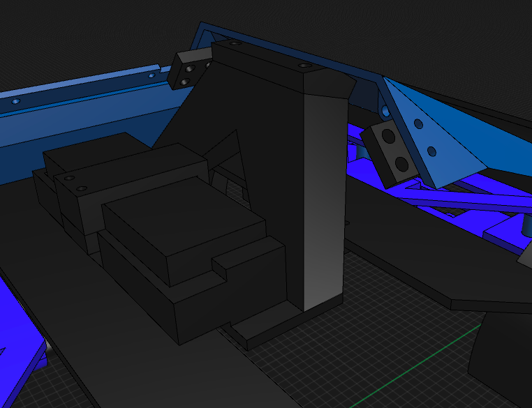The image size is (532, 408).
Task: Select the small black two-hole block at top left
Action: point(191,71)
